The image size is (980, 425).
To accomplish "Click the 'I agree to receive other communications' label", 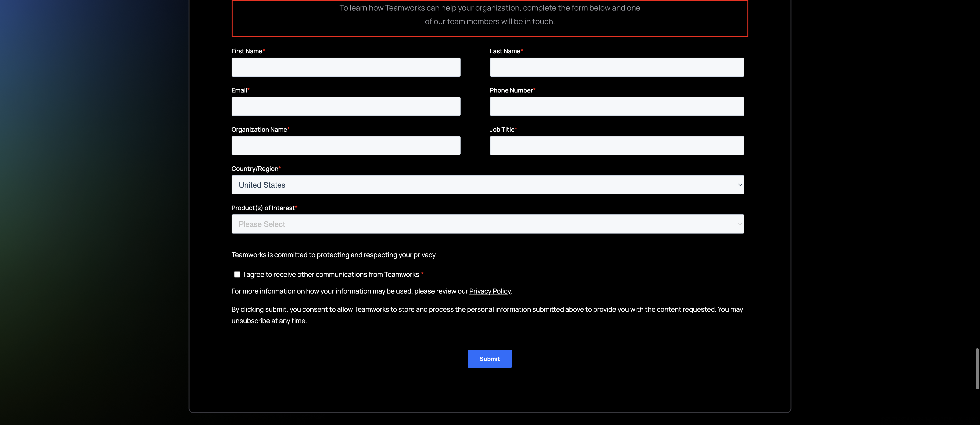I will 332,274.
